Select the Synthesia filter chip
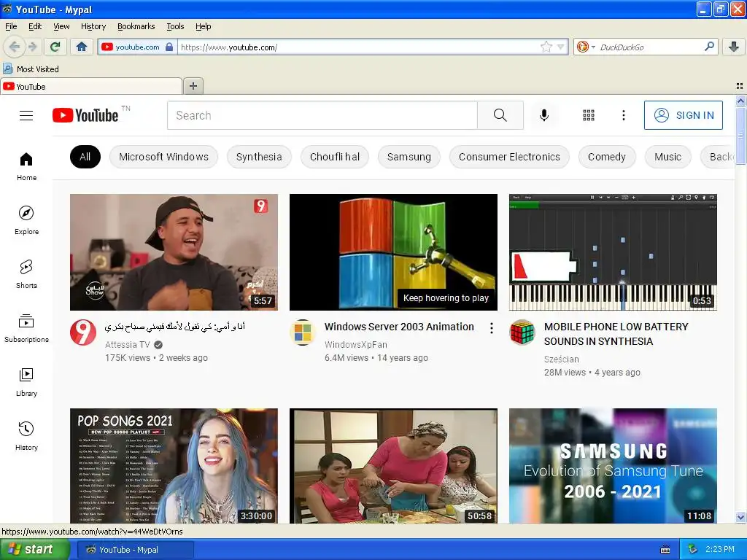Screen dimensions: 747x560 tap(259, 157)
